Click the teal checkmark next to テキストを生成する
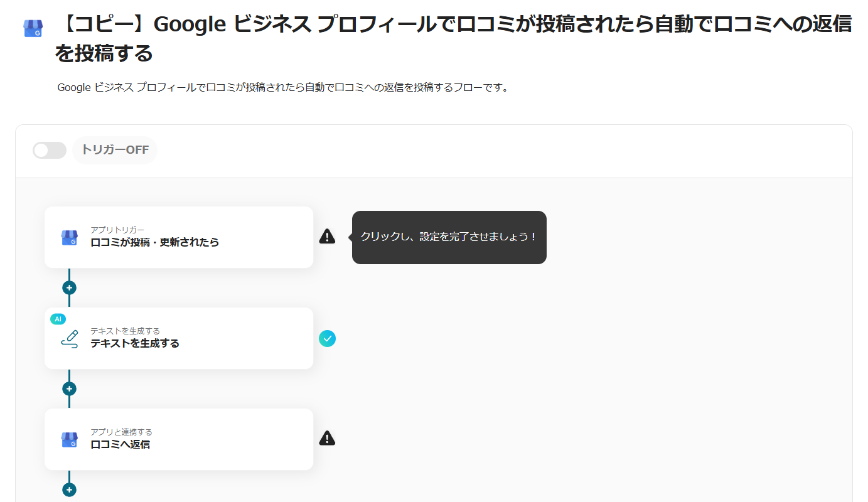The height and width of the screenshot is (502, 868). point(327,339)
